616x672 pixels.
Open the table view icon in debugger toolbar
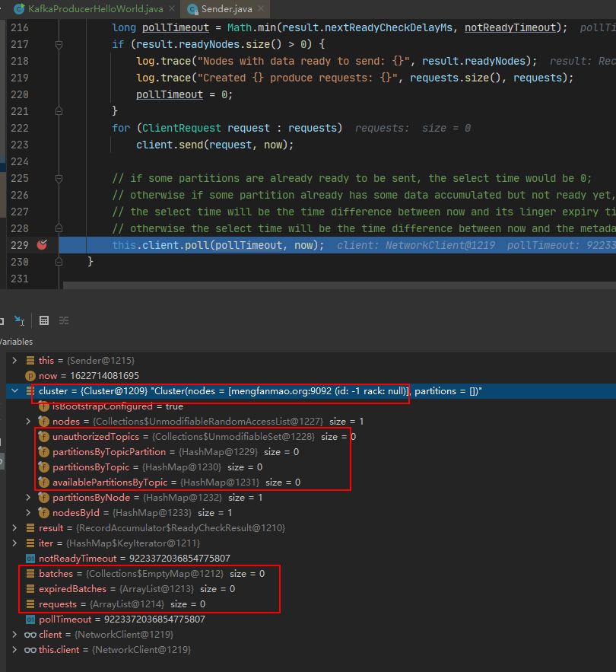coord(44,320)
